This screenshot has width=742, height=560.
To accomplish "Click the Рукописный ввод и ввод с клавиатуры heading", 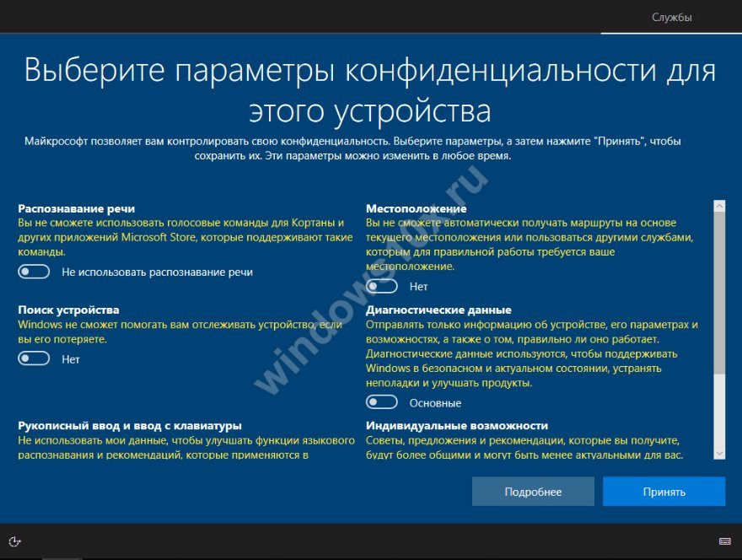I will coord(130,425).
